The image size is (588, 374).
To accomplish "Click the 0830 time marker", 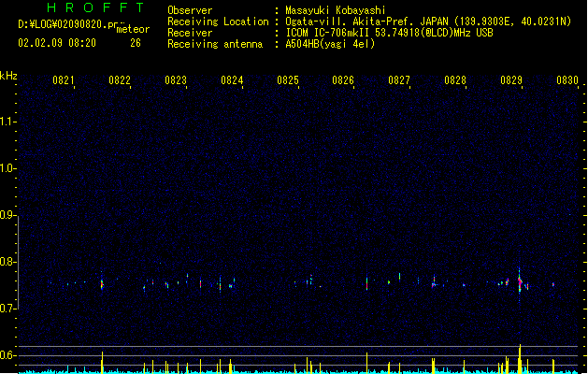I will 567,80.
